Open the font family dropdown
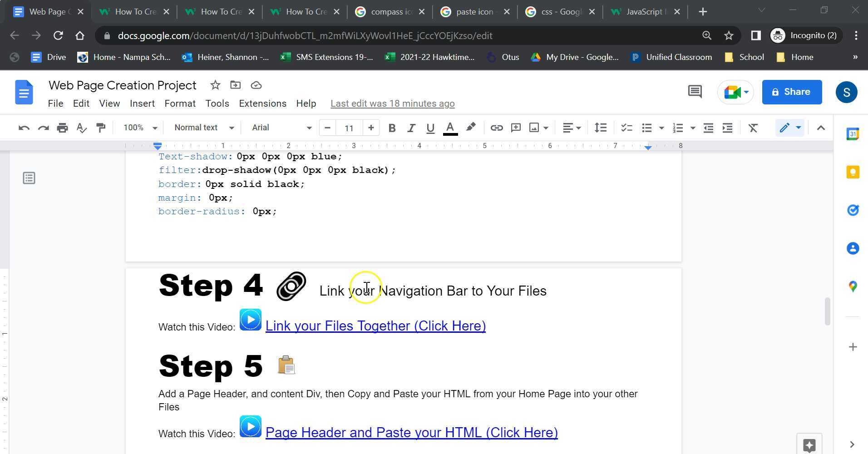 tap(280, 128)
